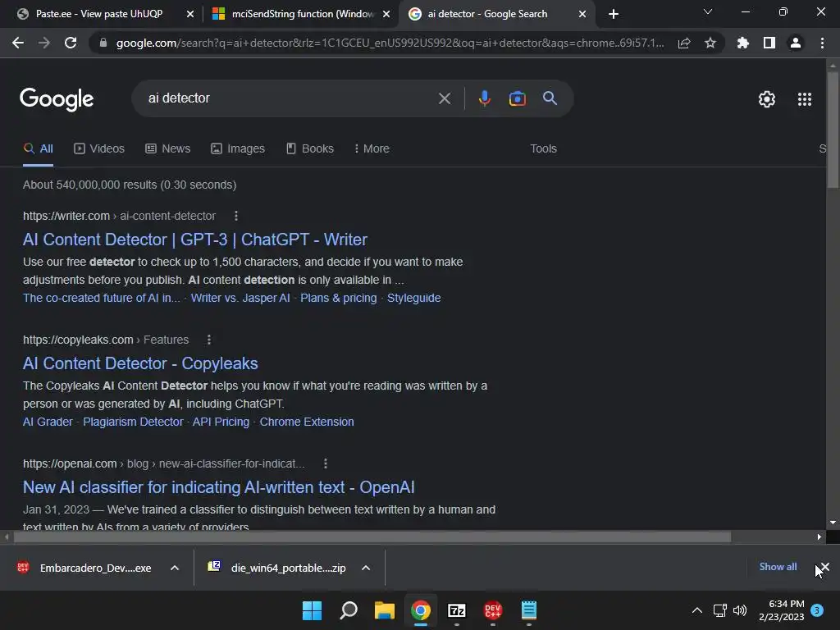
Task: Open the tab search chevron
Action: tap(708, 11)
